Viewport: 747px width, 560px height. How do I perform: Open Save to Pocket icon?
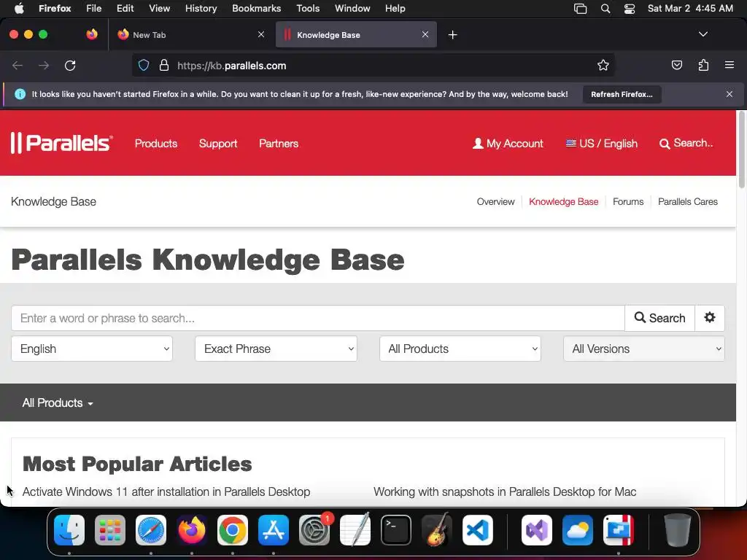pos(676,65)
